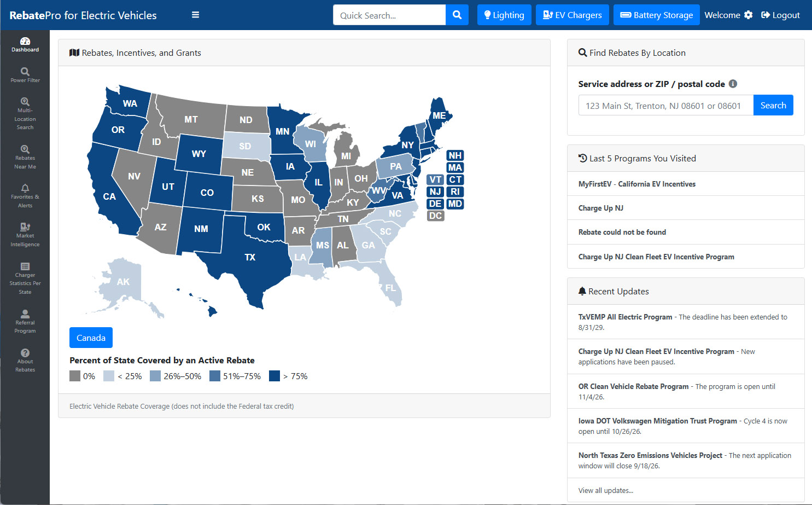812x505 pixels.
Task: Click the Quick Search input field
Action: click(389, 15)
